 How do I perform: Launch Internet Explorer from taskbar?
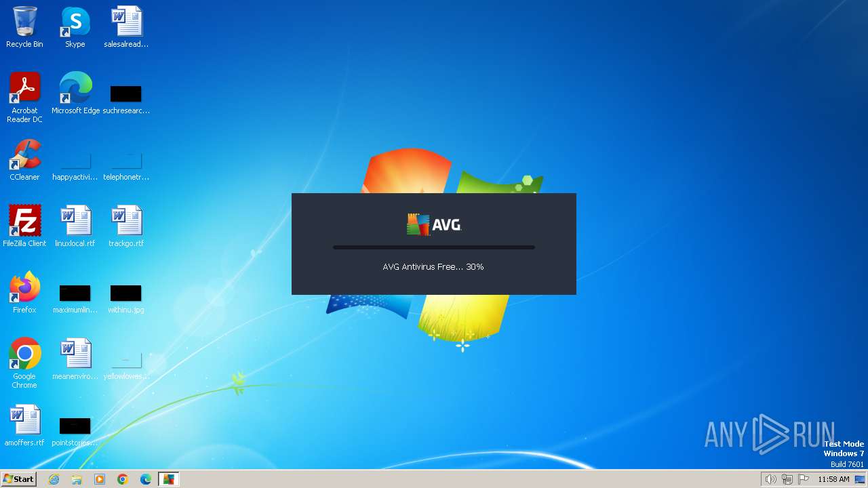tap(54, 479)
